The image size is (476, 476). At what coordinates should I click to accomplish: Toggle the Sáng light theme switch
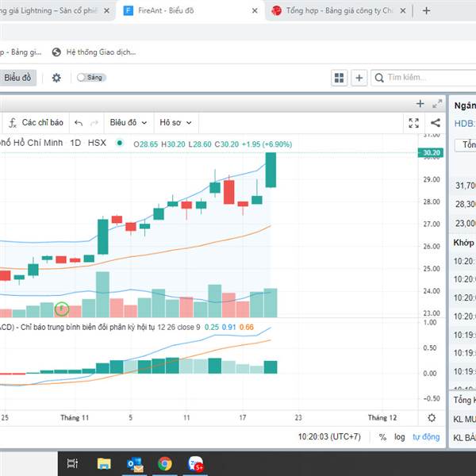tap(91, 78)
